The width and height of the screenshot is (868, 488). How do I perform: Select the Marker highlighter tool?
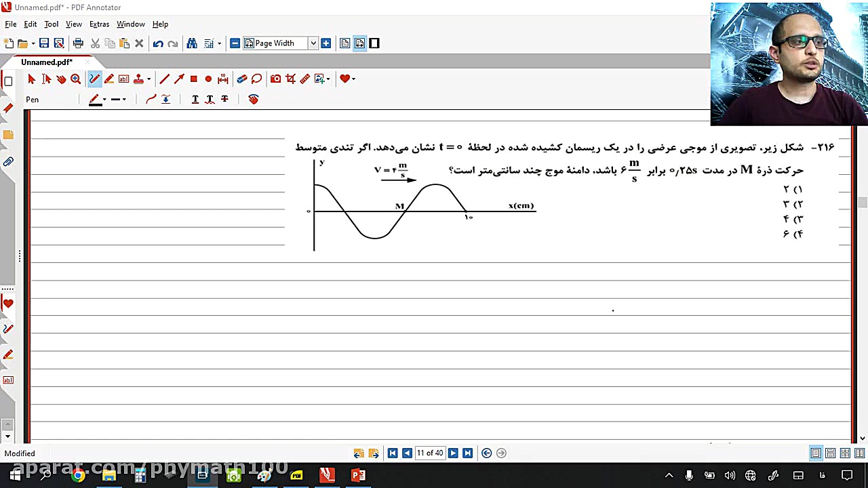pos(109,79)
